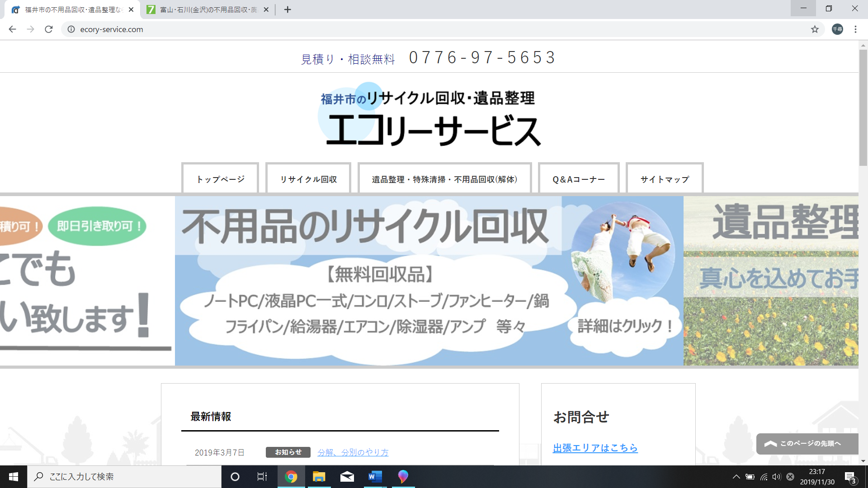Open the リサイクル回収 navigation menu
The height and width of the screenshot is (488, 868).
pyautogui.click(x=308, y=179)
